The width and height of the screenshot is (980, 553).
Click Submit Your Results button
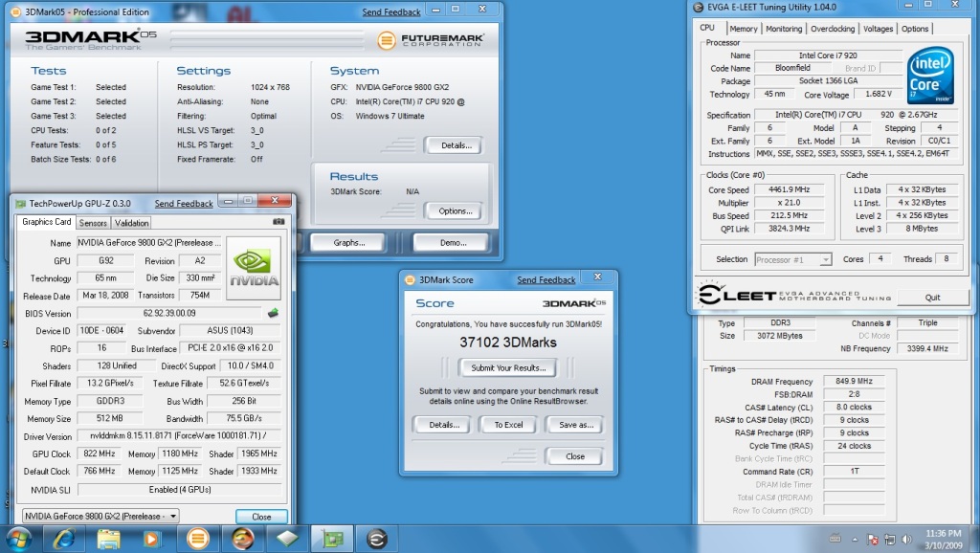coord(508,368)
